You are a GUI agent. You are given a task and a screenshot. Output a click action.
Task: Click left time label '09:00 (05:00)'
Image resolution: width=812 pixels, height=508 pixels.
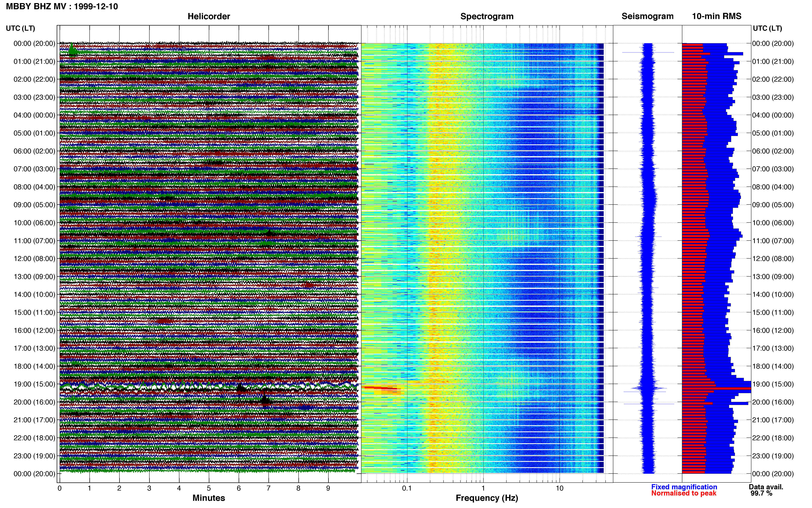(34, 205)
